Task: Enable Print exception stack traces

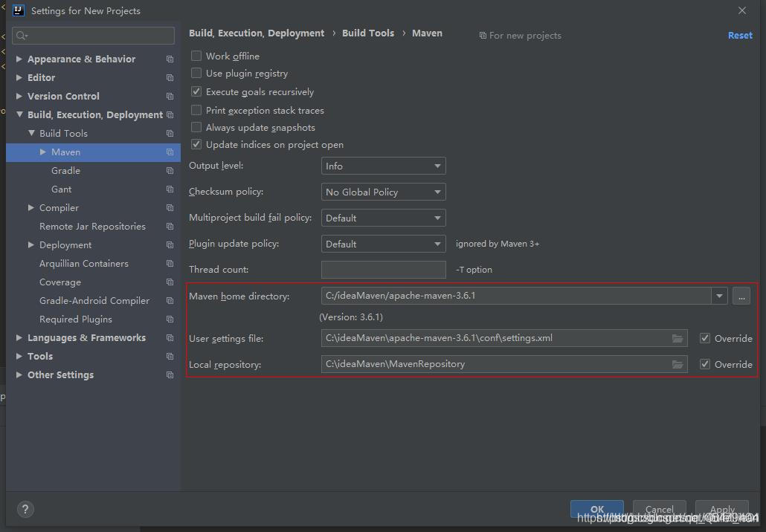Action: [x=196, y=110]
